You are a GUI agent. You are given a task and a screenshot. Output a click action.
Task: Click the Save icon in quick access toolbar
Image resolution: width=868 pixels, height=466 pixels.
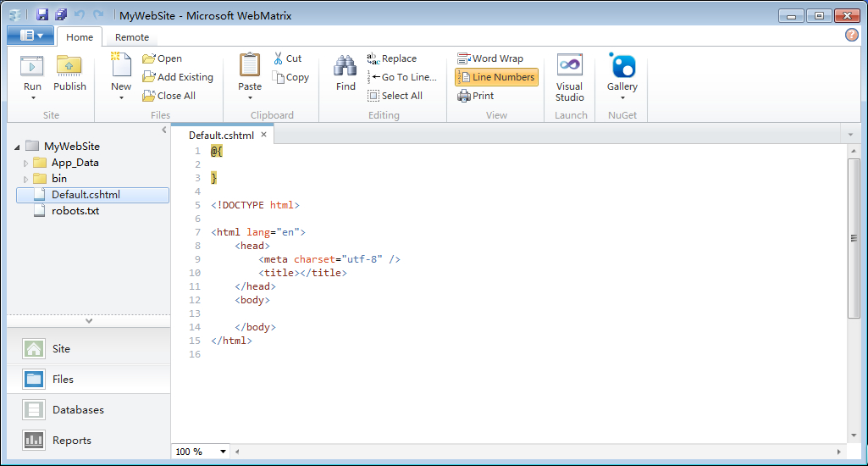pos(42,15)
